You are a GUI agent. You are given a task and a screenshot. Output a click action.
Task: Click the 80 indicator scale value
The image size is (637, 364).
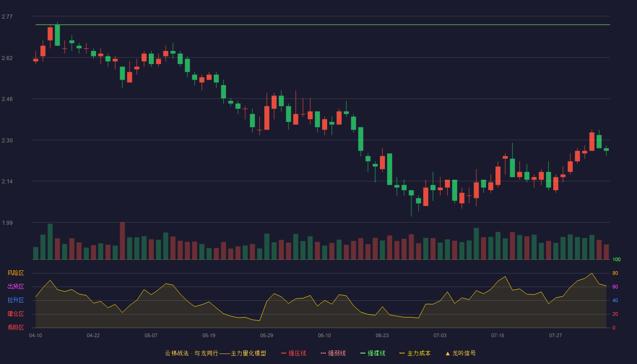pyautogui.click(x=615, y=273)
